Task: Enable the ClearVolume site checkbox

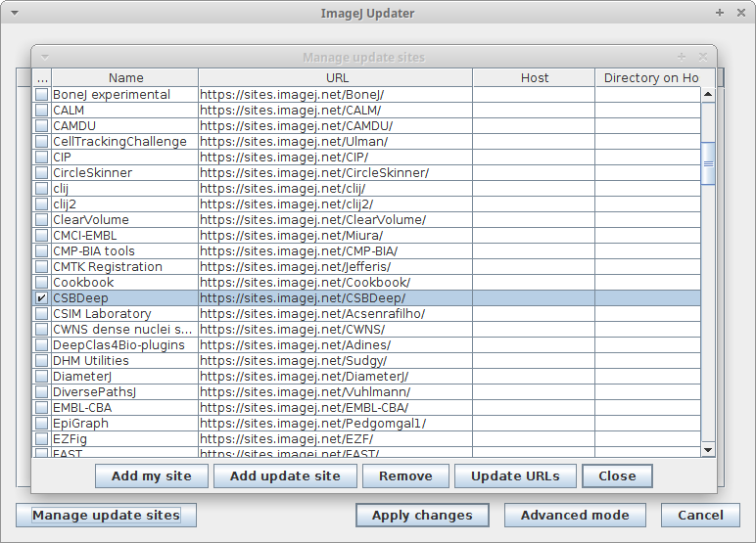Action: click(x=41, y=220)
